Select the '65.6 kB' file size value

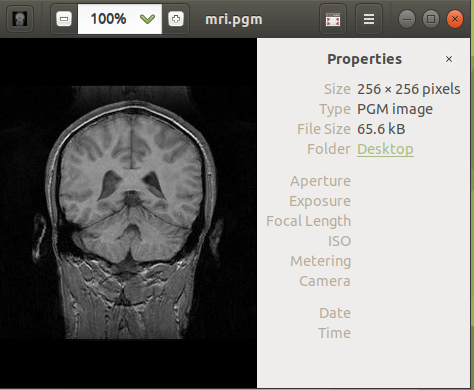[x=381, y=129]
